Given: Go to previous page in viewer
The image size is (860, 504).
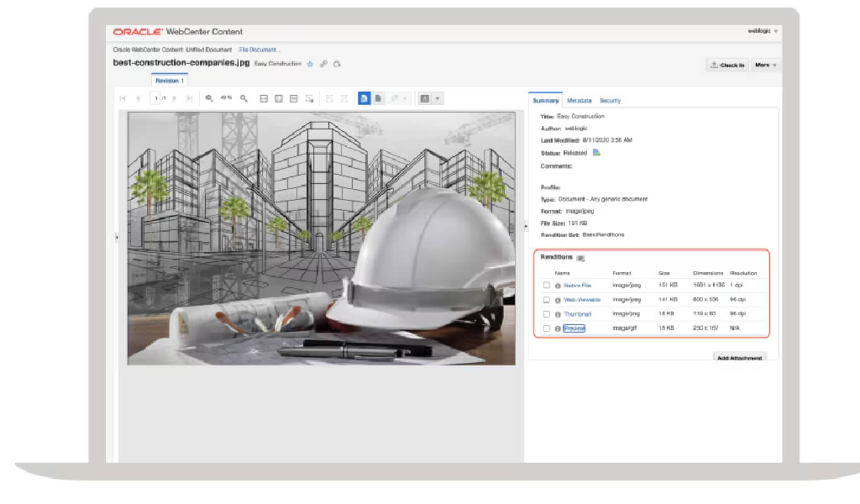Looking at the screenshot, I should pyautogui.click(x=137, y=99).
